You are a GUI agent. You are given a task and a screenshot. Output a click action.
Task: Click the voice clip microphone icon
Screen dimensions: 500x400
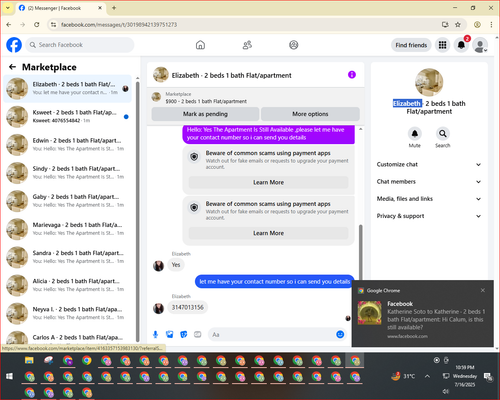155,334
